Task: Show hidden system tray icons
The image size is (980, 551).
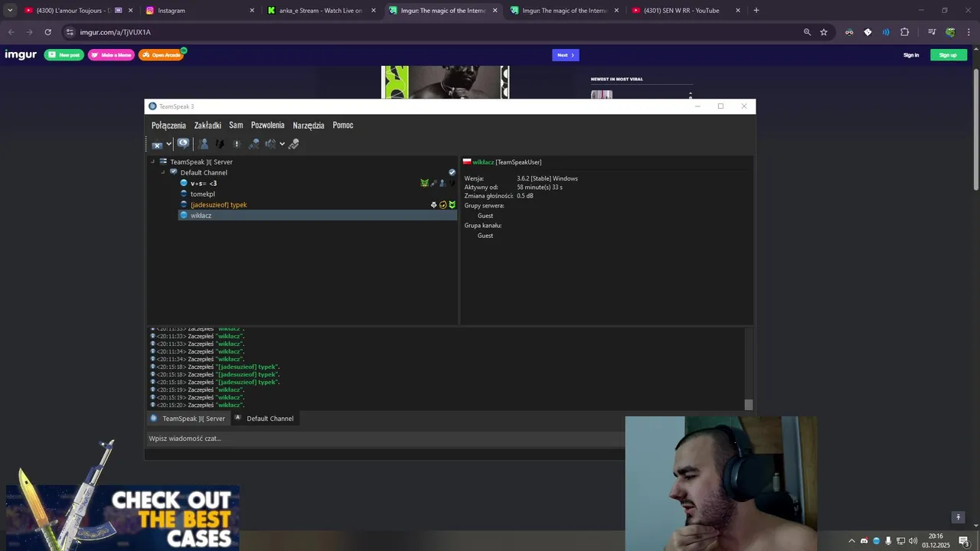Action: click(x=851, y=541)
